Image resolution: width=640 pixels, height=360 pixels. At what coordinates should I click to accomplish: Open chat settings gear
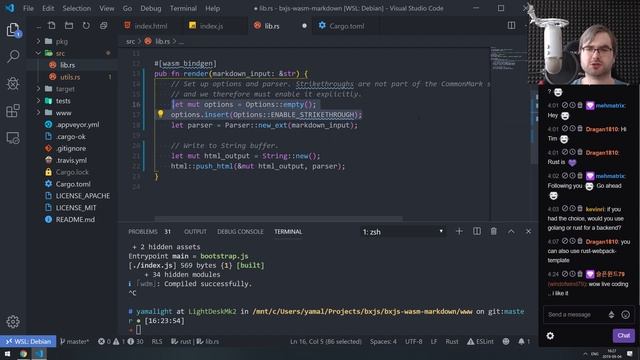[550, 336]
